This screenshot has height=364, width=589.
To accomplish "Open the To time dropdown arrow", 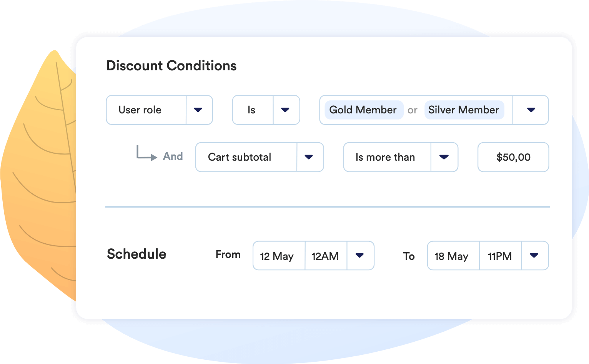I will tap(534, 256).
